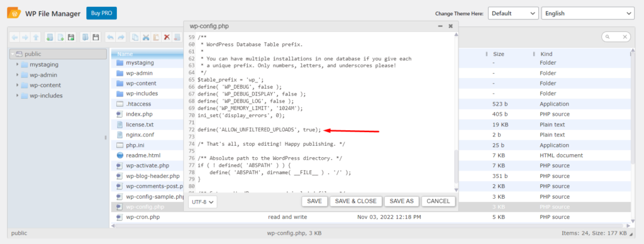Open the English language dropdown
644x244 pixels.
pyautogui.click(x=588, y=13)
